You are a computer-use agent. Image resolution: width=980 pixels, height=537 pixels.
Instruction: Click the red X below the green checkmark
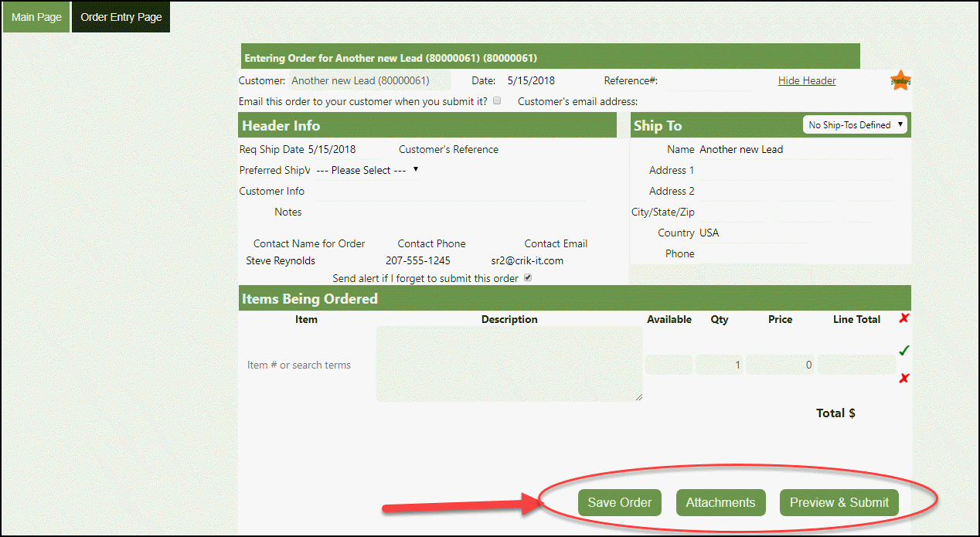pyautogui.click(x=903, y=378)
